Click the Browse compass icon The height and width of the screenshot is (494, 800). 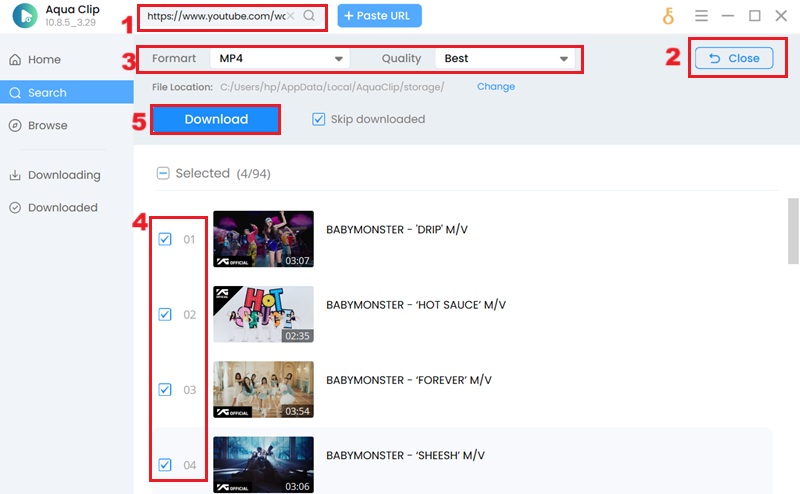[x=15, y=126]
